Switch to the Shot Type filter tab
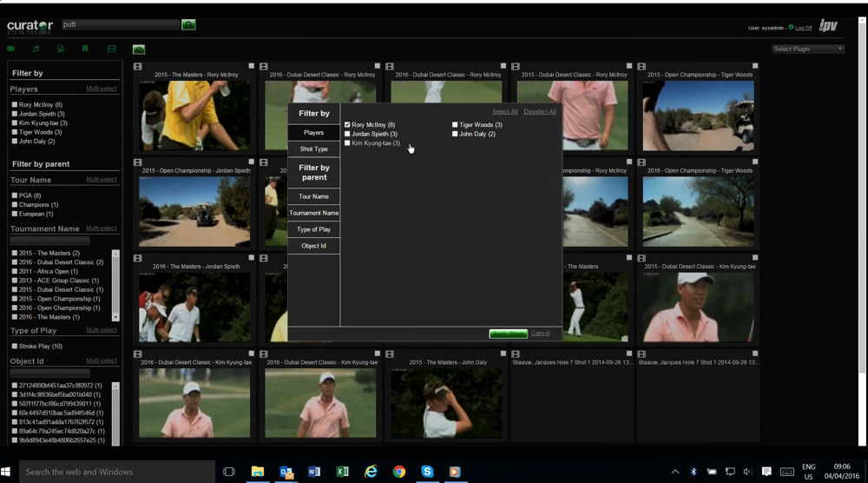The width and height of the screenshot is (868, 483). click(x=313, y=149)
